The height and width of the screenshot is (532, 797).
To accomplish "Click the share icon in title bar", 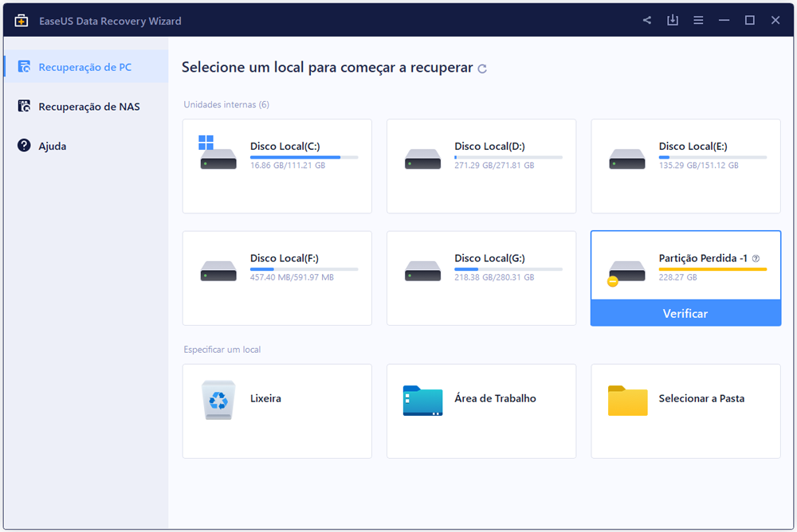I will pos(646,21).
